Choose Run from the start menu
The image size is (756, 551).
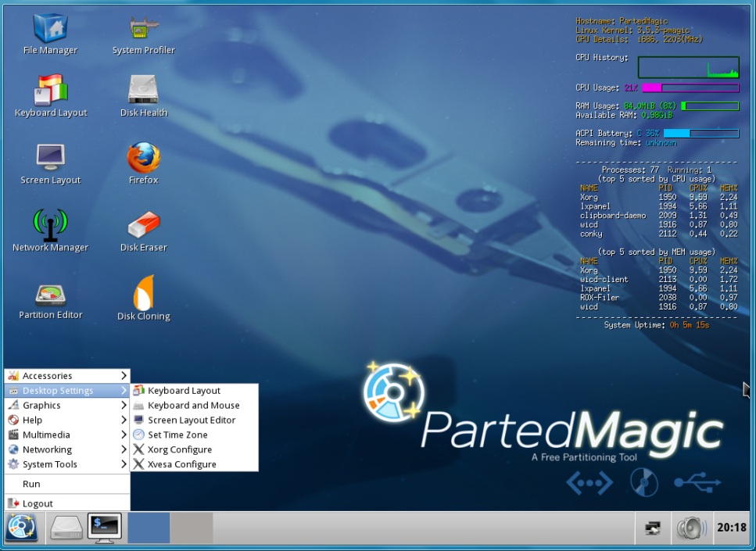coord(67,484)
